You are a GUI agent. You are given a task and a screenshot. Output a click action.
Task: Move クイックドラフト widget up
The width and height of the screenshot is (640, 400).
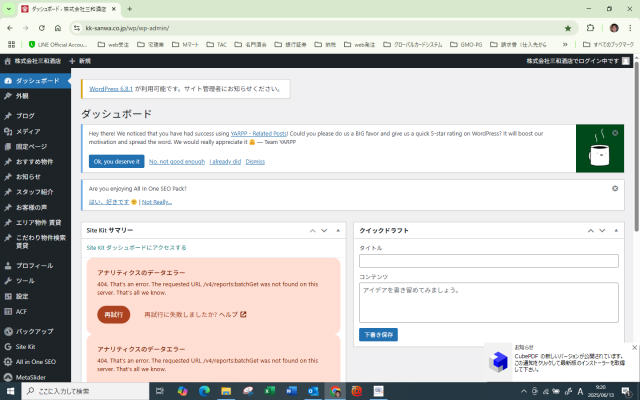click(591, 231)
